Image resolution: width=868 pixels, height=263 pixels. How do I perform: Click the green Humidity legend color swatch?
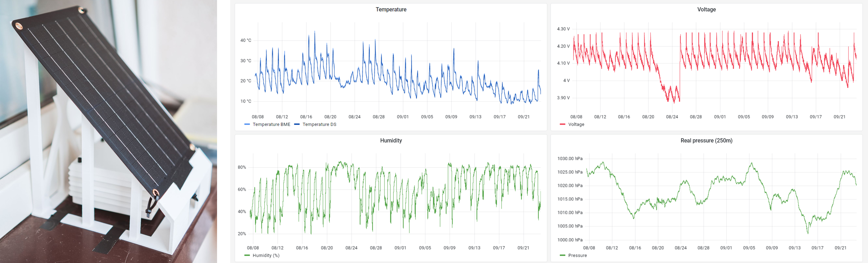click(x=247, y=256)
